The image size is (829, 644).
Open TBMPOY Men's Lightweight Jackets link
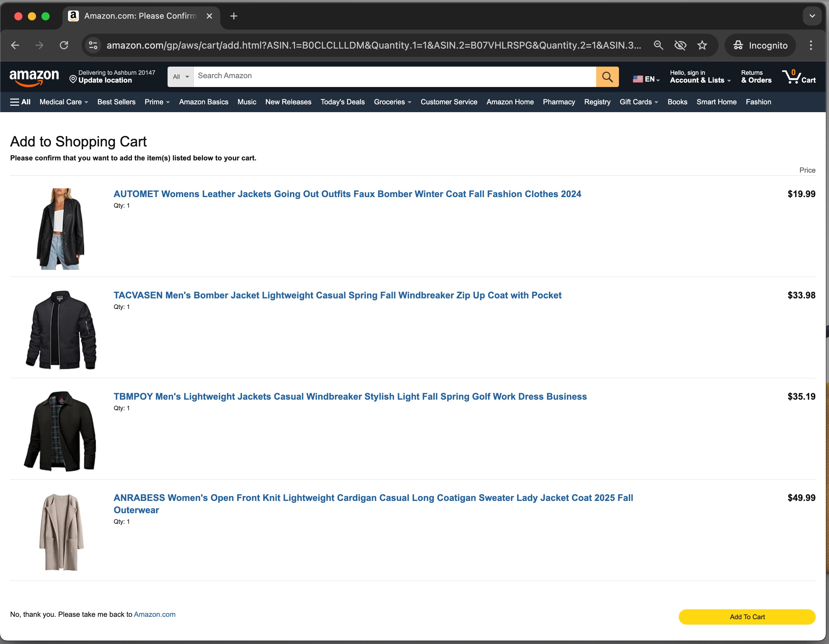[x=350, y=397]
